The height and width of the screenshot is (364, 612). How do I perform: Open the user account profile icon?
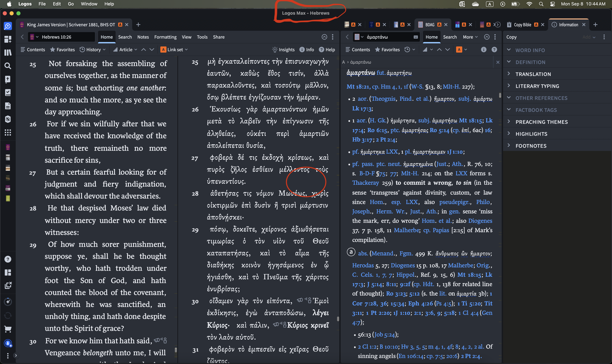point(8,343)
